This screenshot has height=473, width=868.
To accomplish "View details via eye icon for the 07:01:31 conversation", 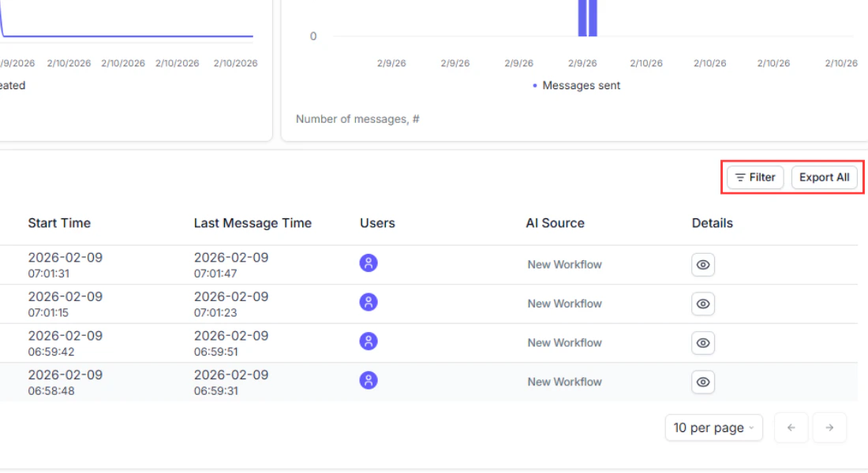I will [702, 265].
